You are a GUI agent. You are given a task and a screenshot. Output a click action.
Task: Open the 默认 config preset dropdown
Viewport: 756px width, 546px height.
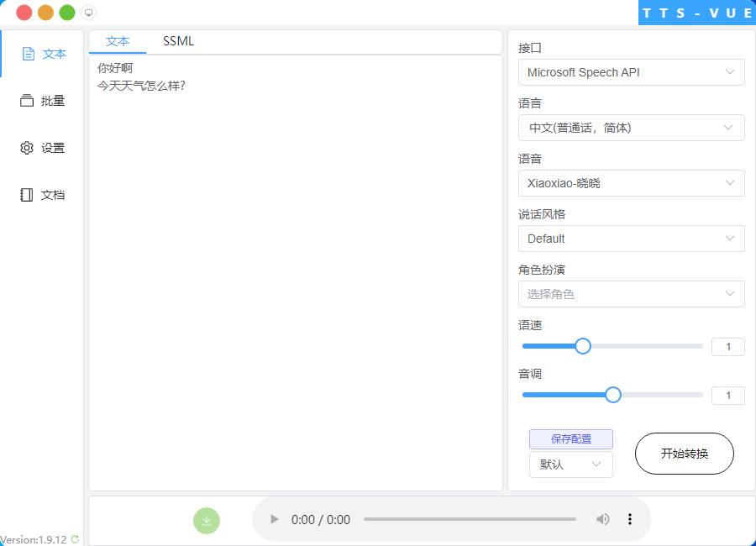coord(571,465)
